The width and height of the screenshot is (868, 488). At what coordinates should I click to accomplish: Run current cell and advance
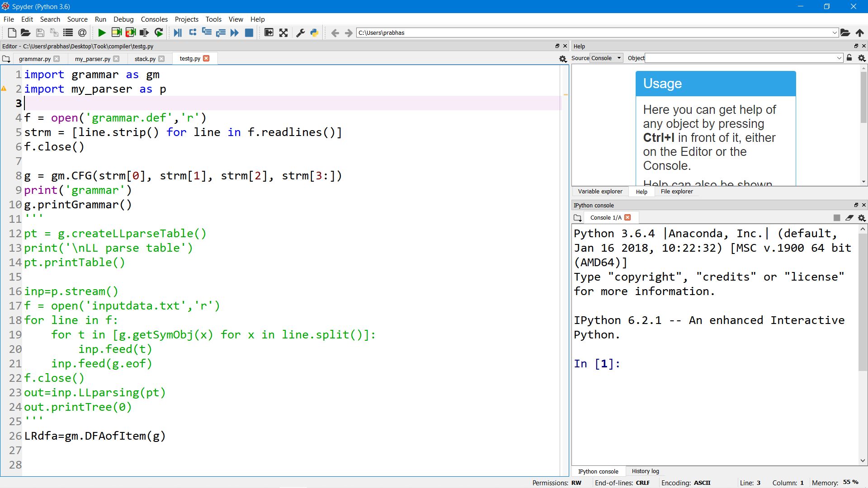click(x=130, y=33)
